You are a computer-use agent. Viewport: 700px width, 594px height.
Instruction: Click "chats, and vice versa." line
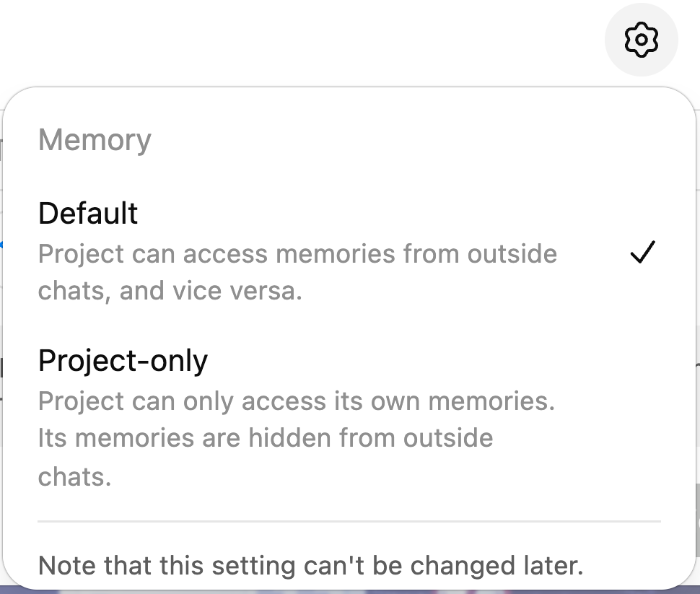click(170, 292)
